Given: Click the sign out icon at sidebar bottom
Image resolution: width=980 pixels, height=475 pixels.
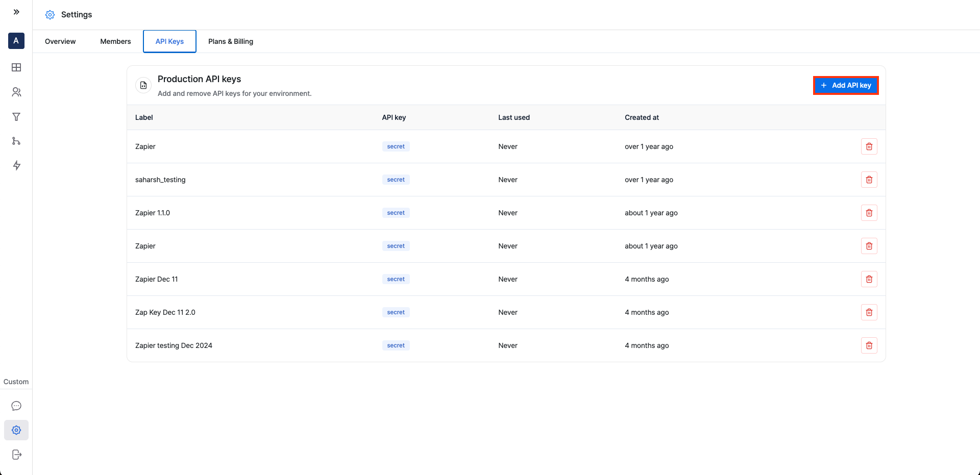Looking at the screenshot, I should click(16, 455).
